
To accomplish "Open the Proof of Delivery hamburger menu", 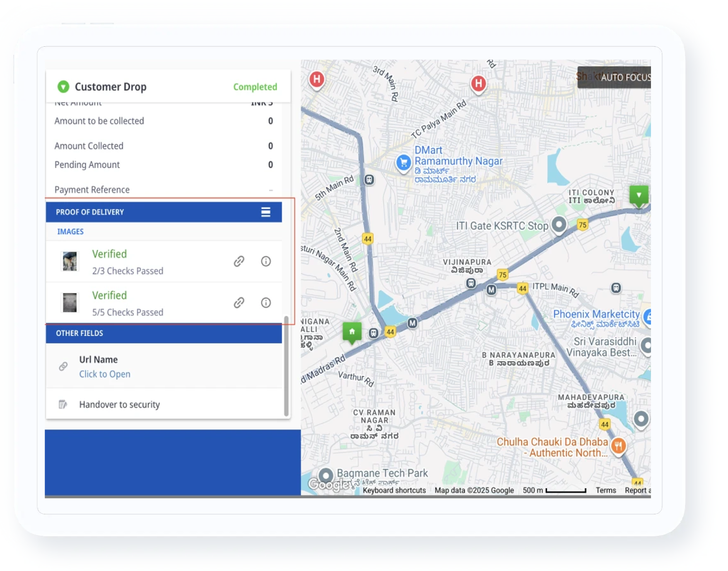I will point(265,212).
